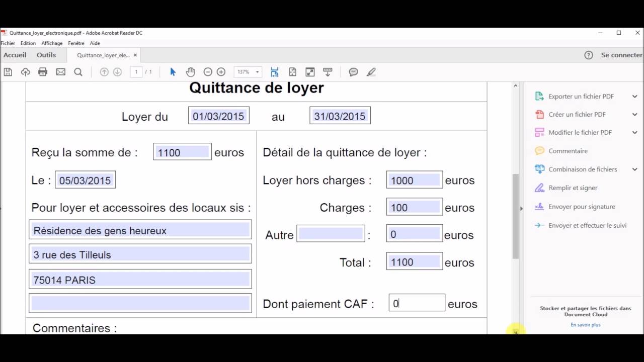Expand the Exporter un fichier PDF section
This screenshot has width=644, height=362.
pos(634,97)
